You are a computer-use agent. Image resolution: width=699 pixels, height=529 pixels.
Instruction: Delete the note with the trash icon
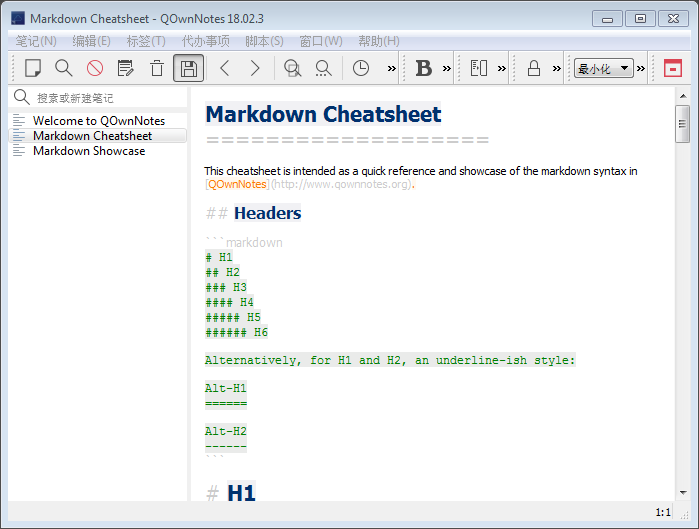click(157, 68)
